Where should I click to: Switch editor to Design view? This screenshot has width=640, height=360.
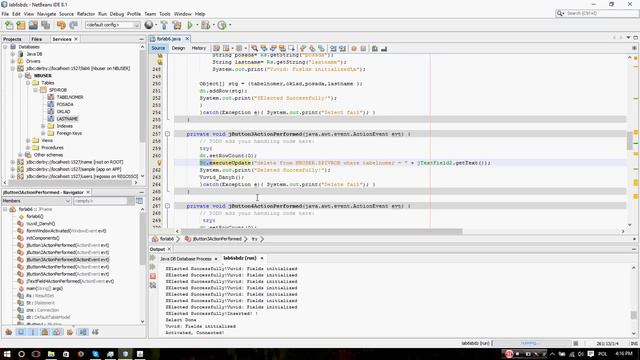pos(178,48)
